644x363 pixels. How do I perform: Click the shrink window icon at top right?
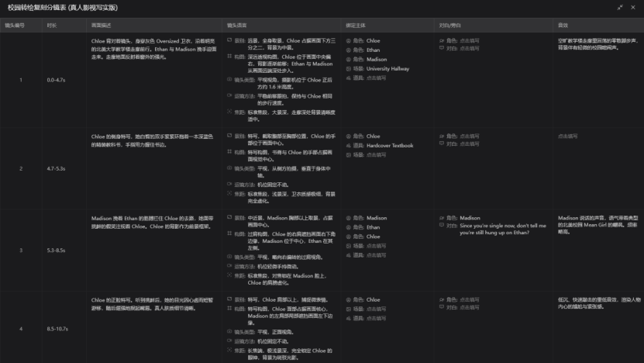620,8
